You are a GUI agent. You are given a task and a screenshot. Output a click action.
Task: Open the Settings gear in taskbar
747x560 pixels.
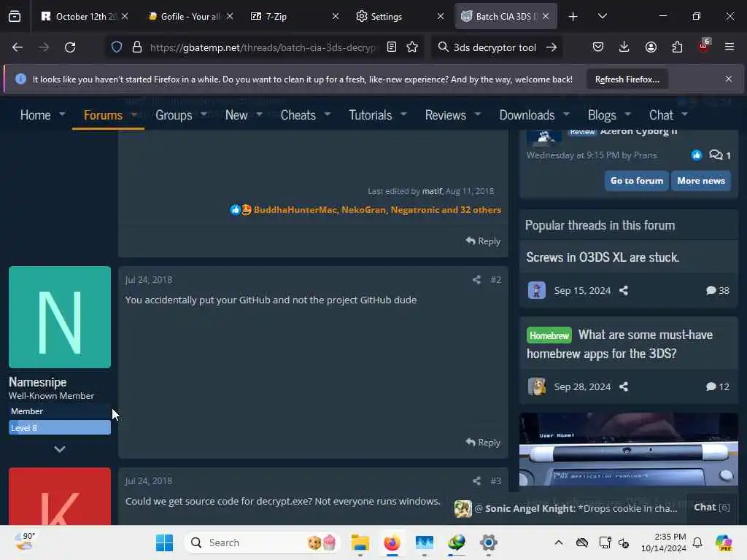[488, 542]
